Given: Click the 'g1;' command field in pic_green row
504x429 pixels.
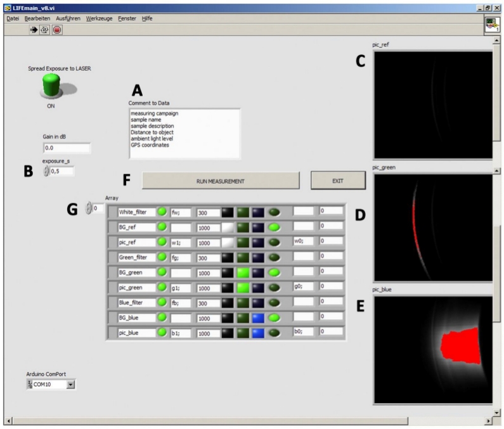Looking at the screenshot, I should tap(181, 288).
